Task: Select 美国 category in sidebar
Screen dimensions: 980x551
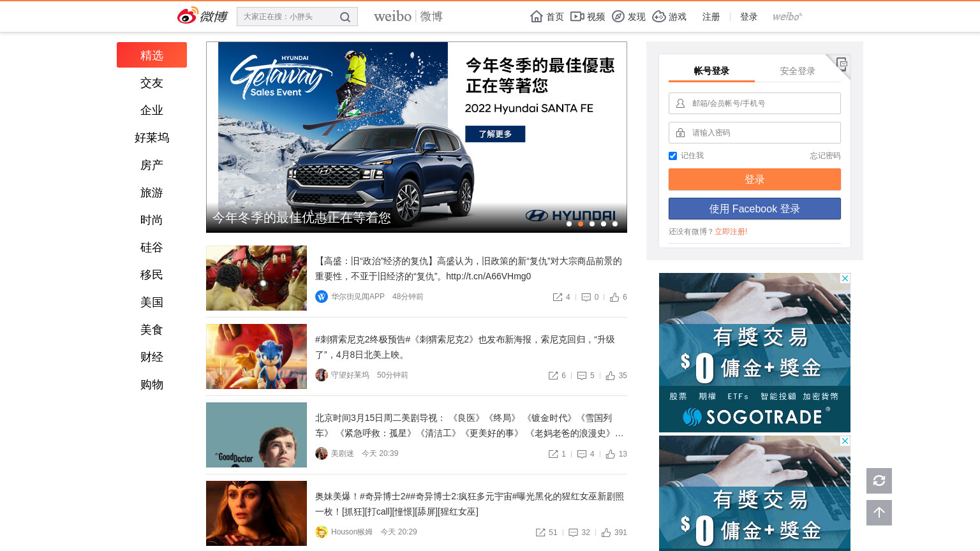Action: (152, 302)
